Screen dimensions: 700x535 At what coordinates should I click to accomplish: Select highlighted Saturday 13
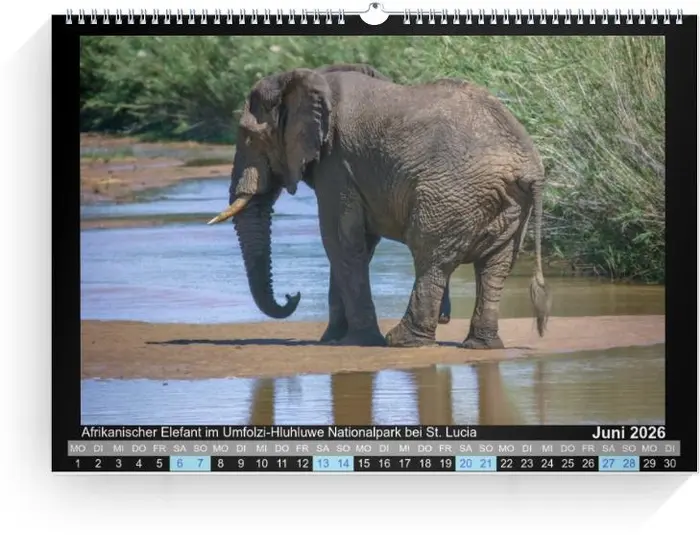pos(323,463)
